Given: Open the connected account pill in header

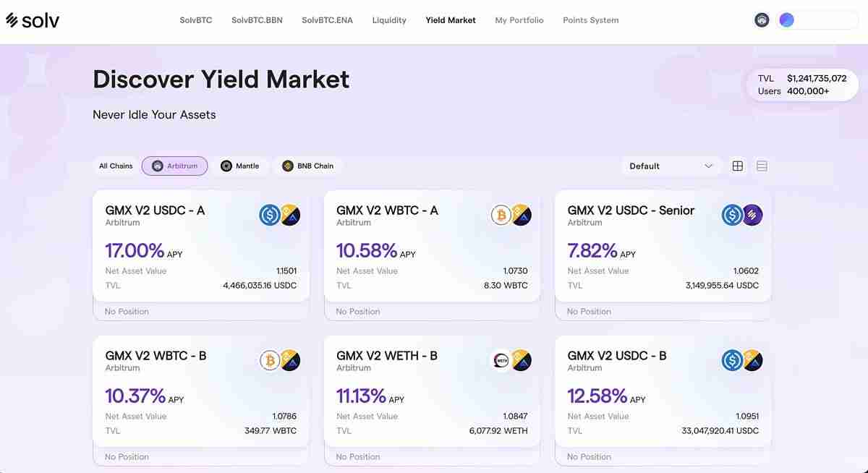Looking at the screenshot, I should tap(817, 20).
